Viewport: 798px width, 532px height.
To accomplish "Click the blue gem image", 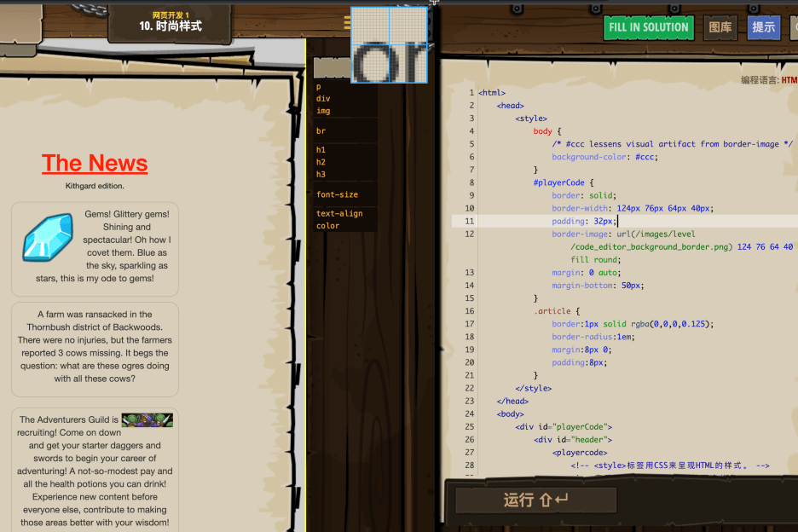I will click(48, 238).
